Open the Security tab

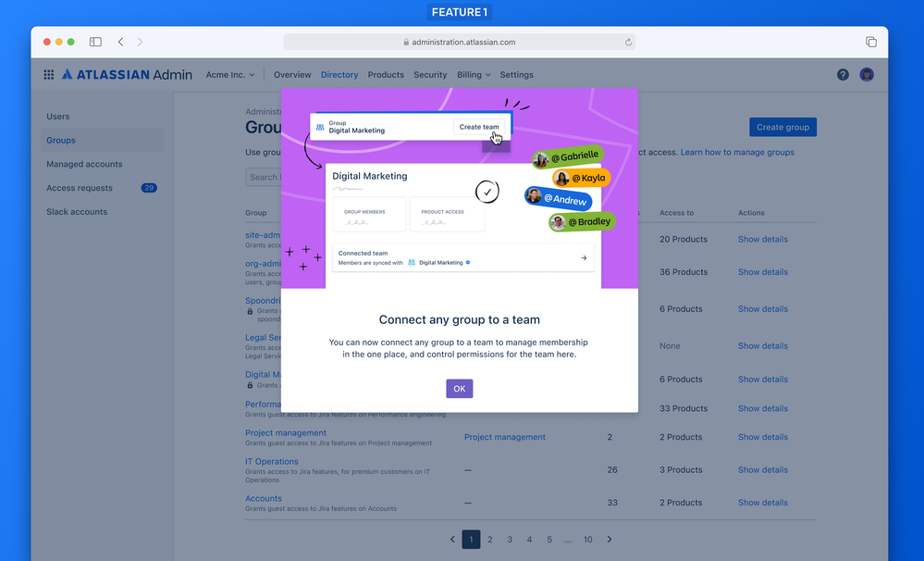[x=430, y=75]
